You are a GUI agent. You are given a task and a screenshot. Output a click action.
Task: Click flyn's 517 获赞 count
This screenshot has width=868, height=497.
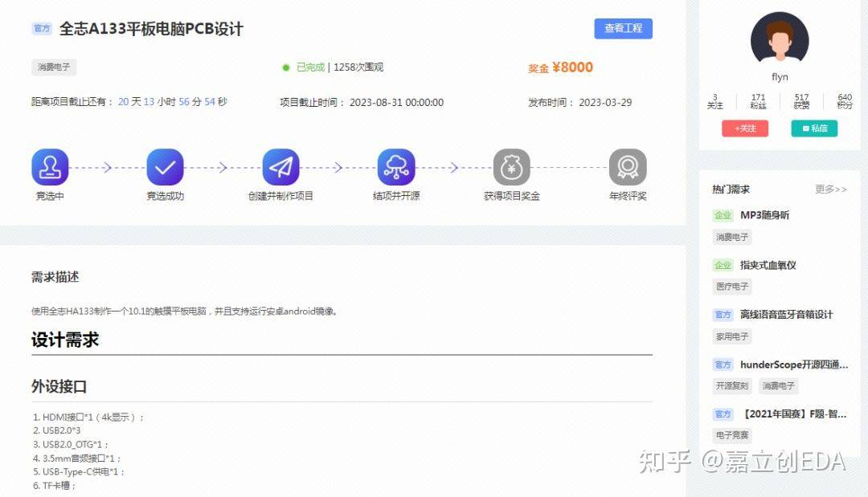click(x=801, y=101)
